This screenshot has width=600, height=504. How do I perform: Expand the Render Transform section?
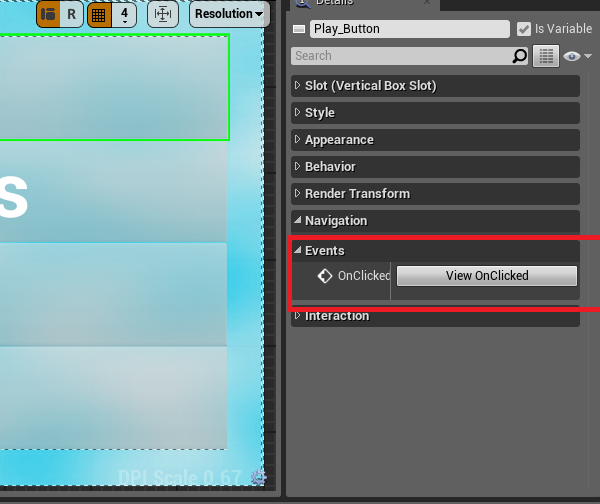click(435, 194)
